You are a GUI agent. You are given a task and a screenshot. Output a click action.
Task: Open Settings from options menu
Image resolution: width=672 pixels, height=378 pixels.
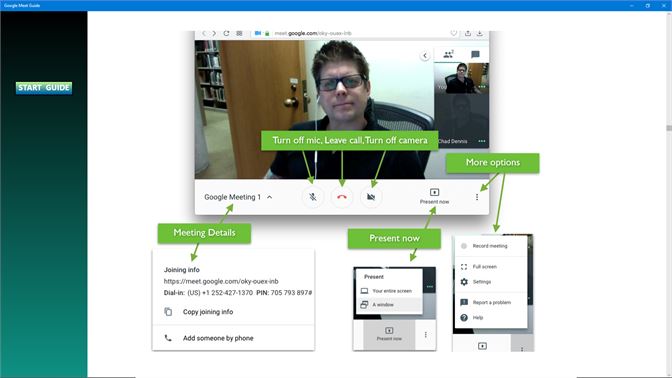click(490, 282)
